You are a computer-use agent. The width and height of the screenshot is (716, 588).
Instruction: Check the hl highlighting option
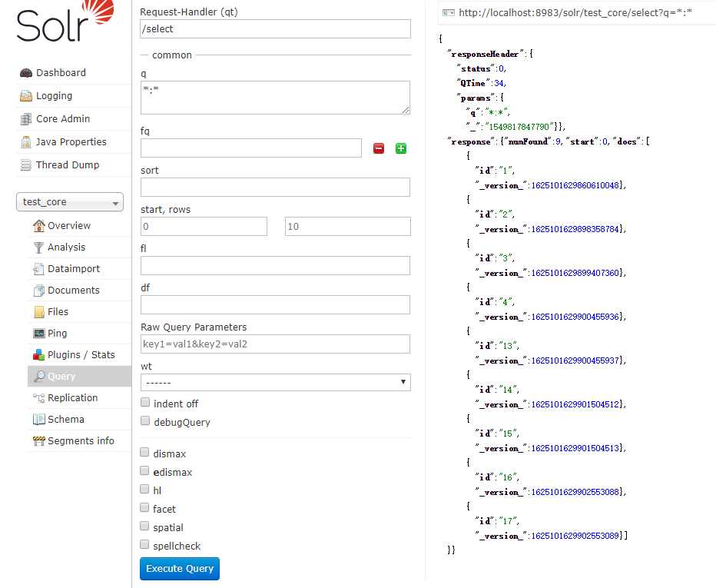coord(144,490)
